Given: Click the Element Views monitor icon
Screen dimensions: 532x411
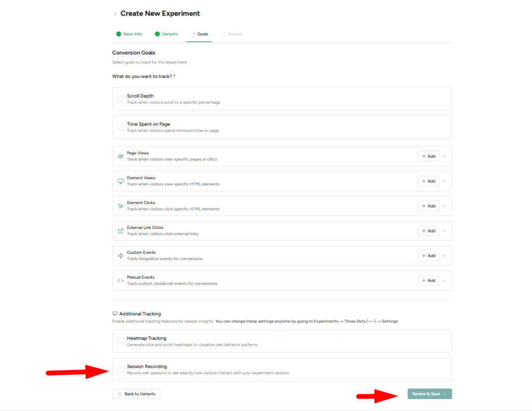Looking at the screenshot, I should 119,181.
